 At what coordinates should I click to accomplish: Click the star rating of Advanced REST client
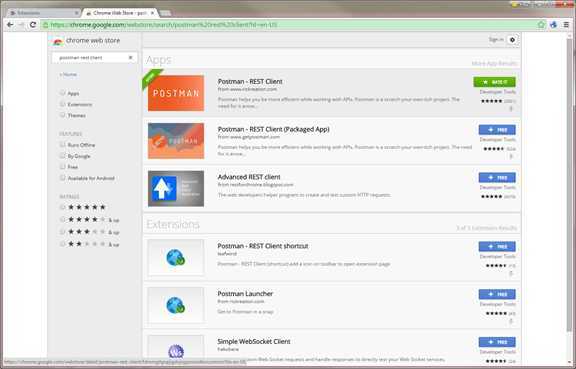(x=492, y=197)
